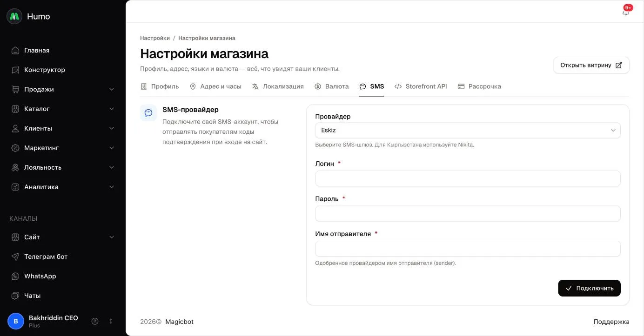Click the Телеграм бот paper-plane icon
644x336 pixels.
coord(15,257)
